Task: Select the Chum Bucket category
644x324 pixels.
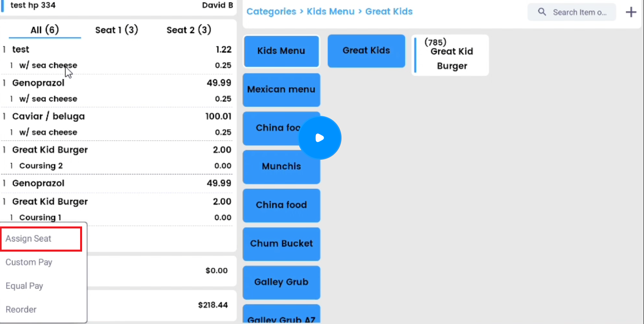Action: pyautogui.click(x=281, y=244)
